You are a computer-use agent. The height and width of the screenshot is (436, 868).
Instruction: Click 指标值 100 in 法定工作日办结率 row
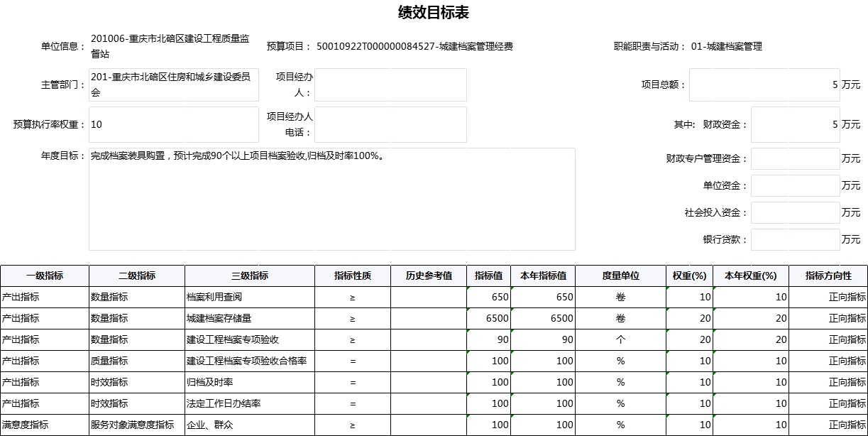[x=489, y=403]
